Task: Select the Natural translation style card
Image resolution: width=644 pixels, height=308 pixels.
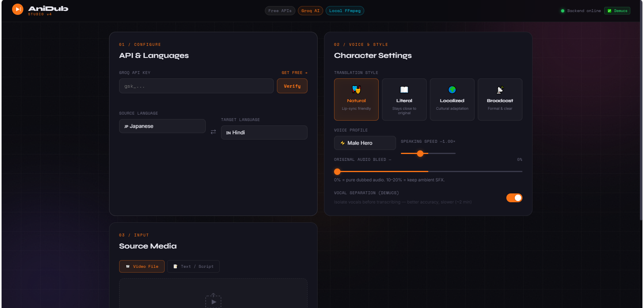Action: pyautogui.click(x=356, y=99)
